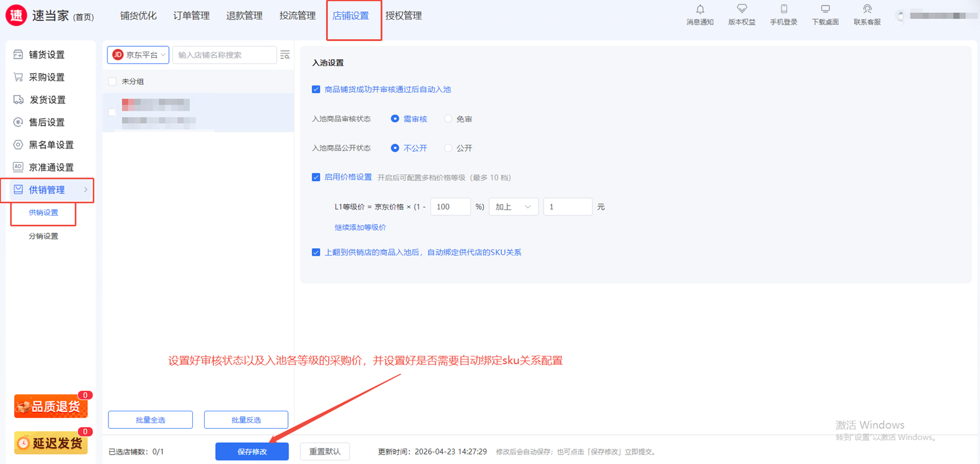This screenshot has width=980, height=464.
Task: Expand the 供销管理 sidebar section
Action: coord(47,190)
